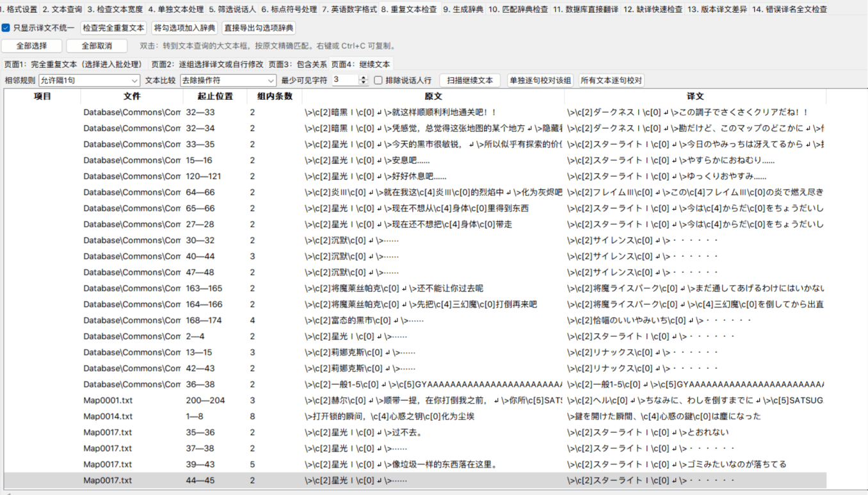Switch to tab 12. 缺译快速检查
The height and width of the screenshot is (495, 868).
(x=653, y=10)
